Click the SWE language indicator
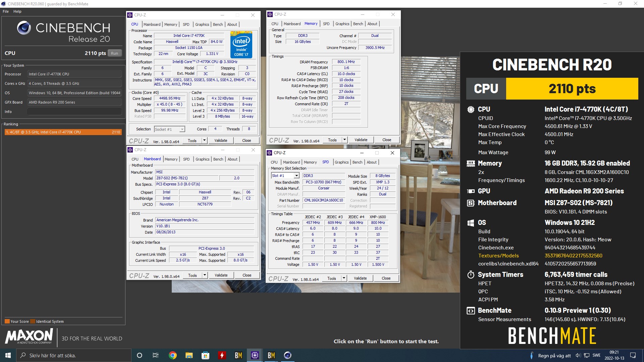This screenshot has width=644, height=362. click(x=596, y=355)
